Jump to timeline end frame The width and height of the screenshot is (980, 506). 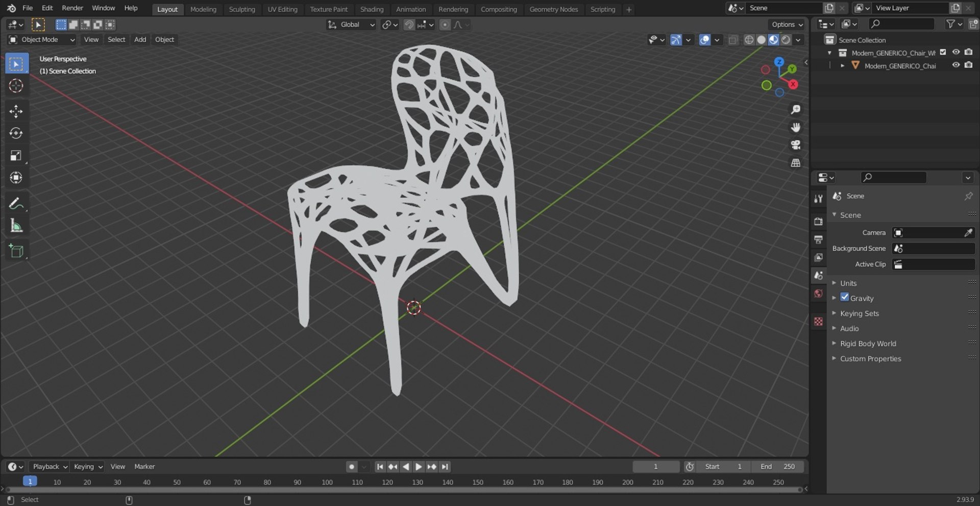point(445,467)
